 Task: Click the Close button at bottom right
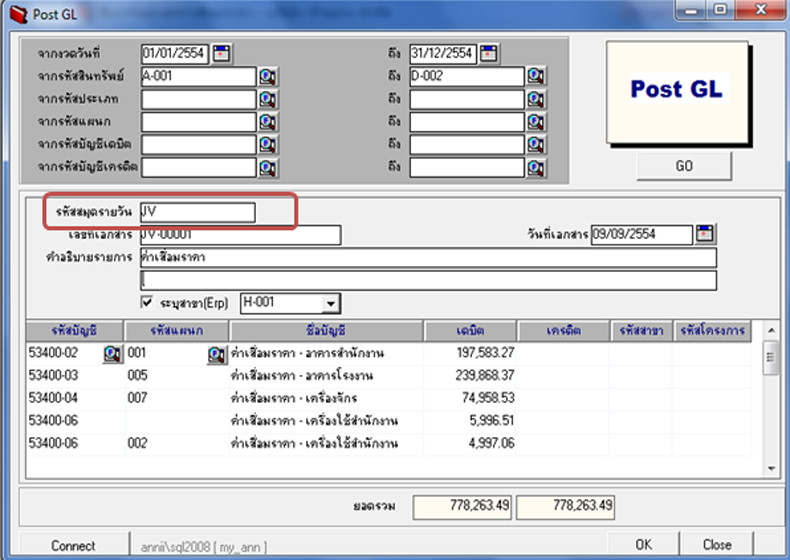tap(717, 545)
